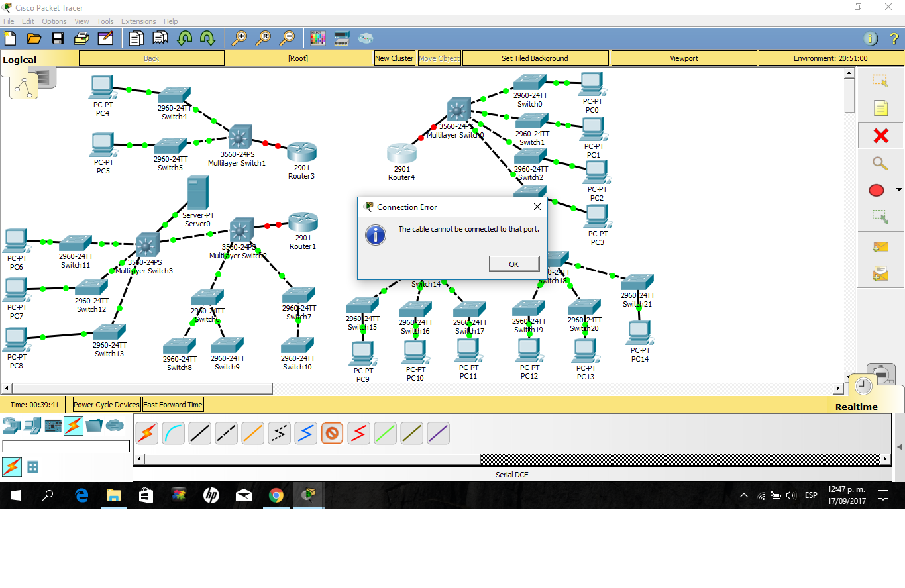Viewport: 905px width, 588px height.
Task: Deselect the highlighted Serial DCE cable
Action: (x=332, y=434)
